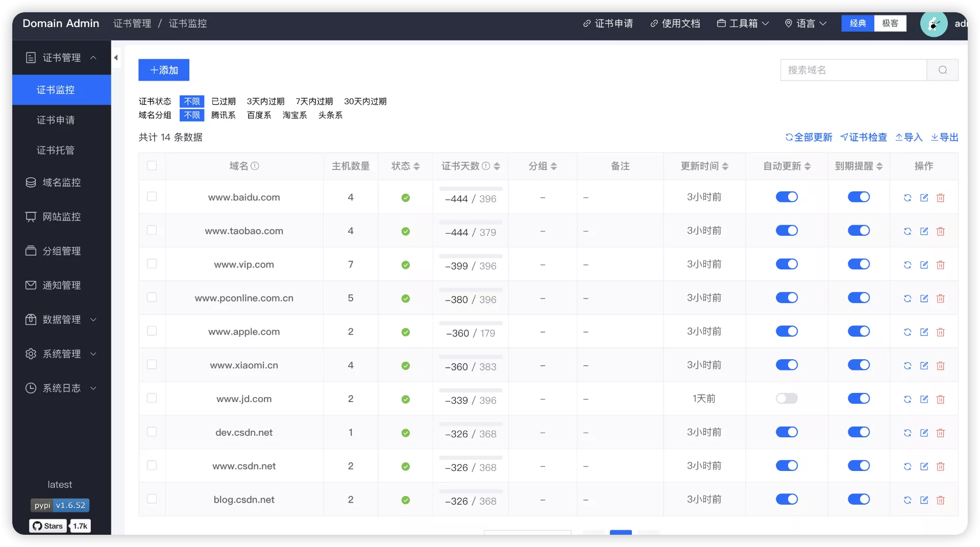Click the search magnifier icon

[943, 70]
